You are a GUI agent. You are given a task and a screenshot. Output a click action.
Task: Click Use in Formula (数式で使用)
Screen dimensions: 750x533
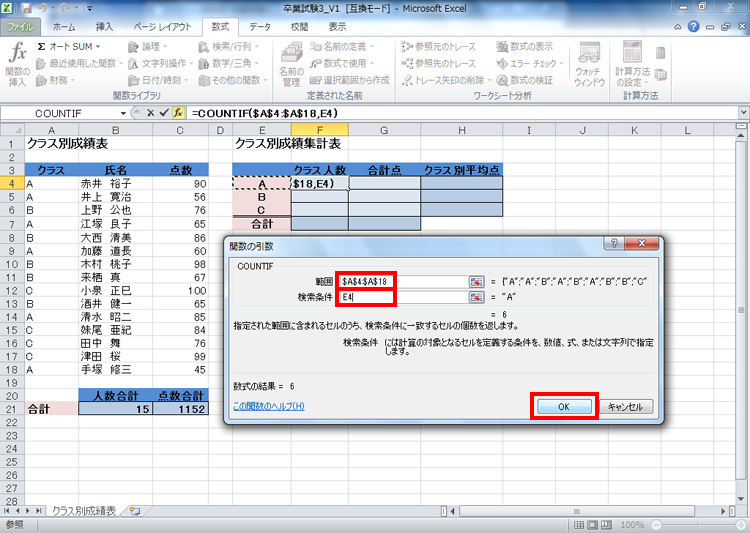pyautogui.click(x=342, y=63)
